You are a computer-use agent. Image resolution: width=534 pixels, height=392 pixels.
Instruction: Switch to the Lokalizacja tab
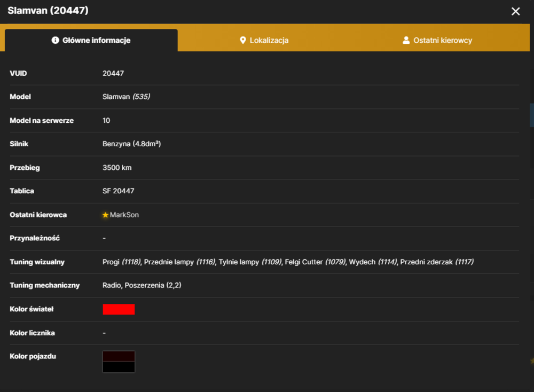(x=264, y=40)
